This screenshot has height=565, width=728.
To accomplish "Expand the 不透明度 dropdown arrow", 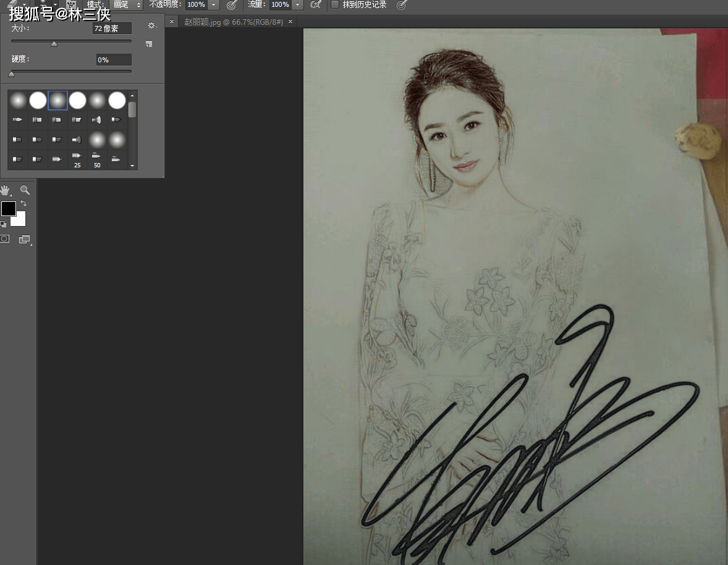I will [x=213, y=5].
